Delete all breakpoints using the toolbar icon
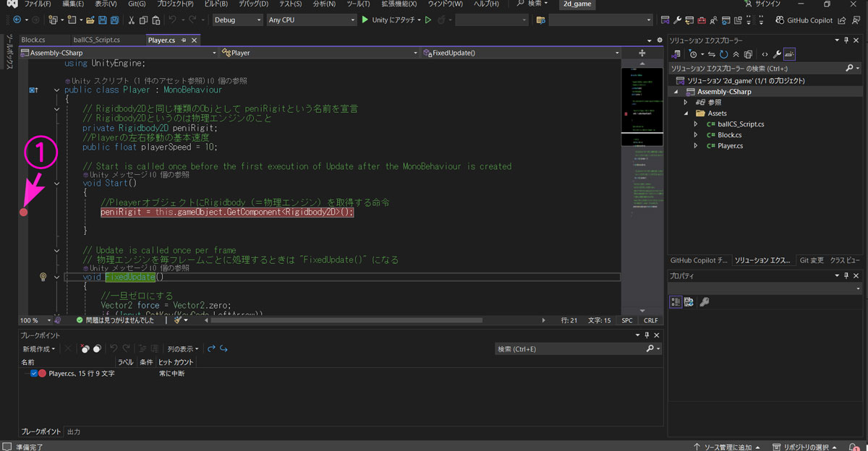Screen dimensions: 868x451 pos(85,349)
